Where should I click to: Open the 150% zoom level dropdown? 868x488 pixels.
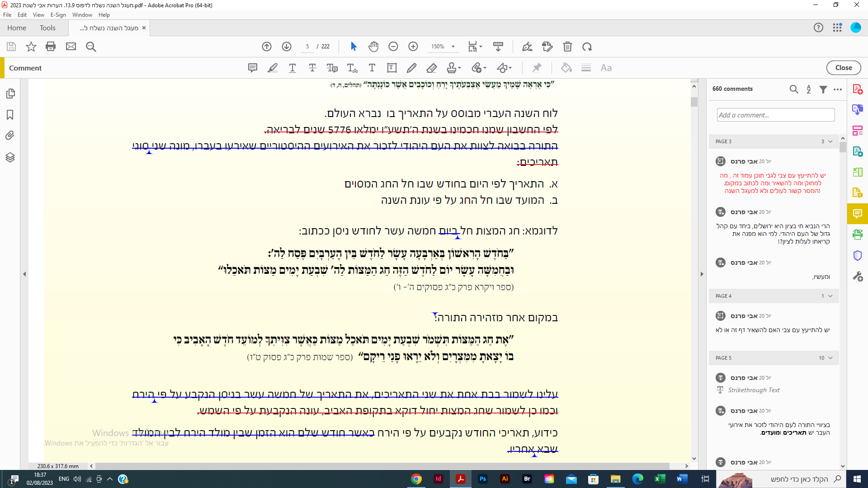tap(453, 47)
